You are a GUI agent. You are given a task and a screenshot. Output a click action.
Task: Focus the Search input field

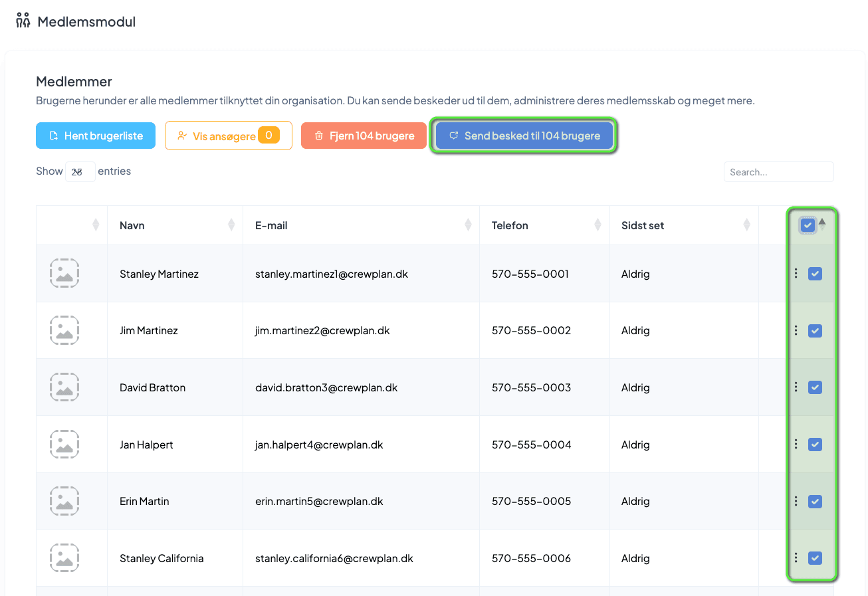(x=778, y=171)
